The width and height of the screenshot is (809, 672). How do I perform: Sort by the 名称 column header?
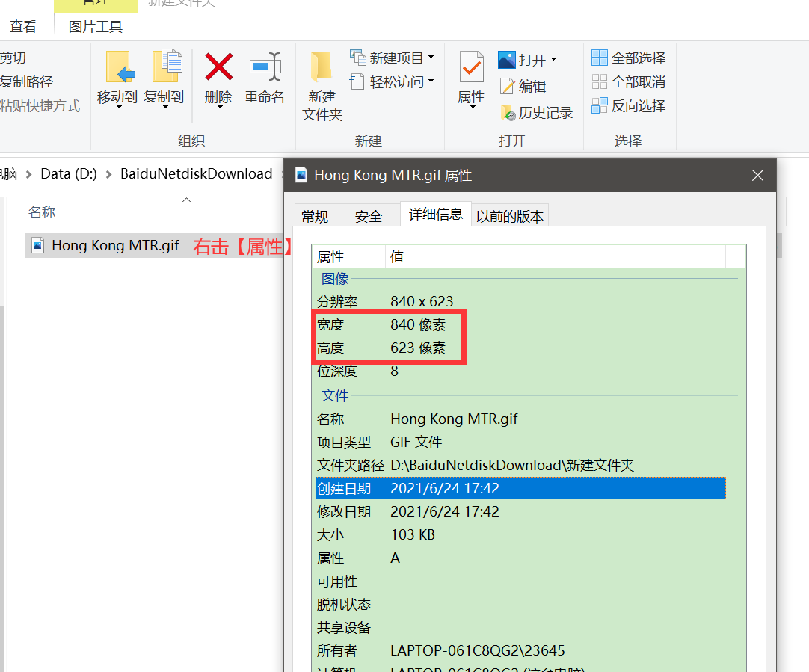point(42,212)
